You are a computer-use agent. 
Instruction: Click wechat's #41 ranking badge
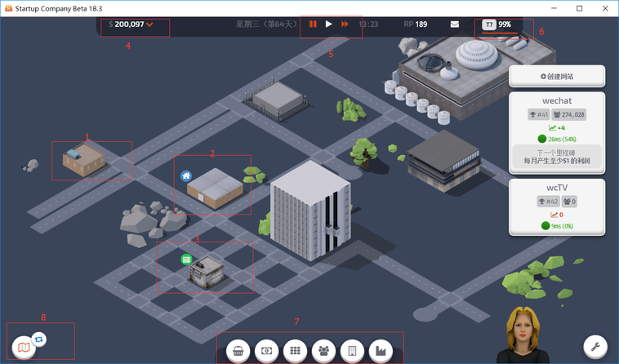pyautogui.click(x=539, y=115)
